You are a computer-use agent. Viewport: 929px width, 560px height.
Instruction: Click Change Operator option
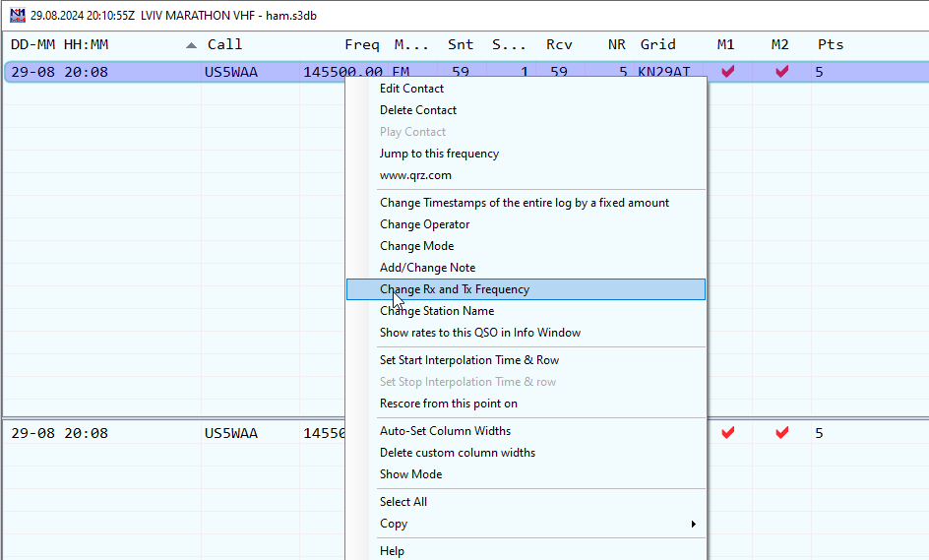pyautogui.click(x=424, y=224)
